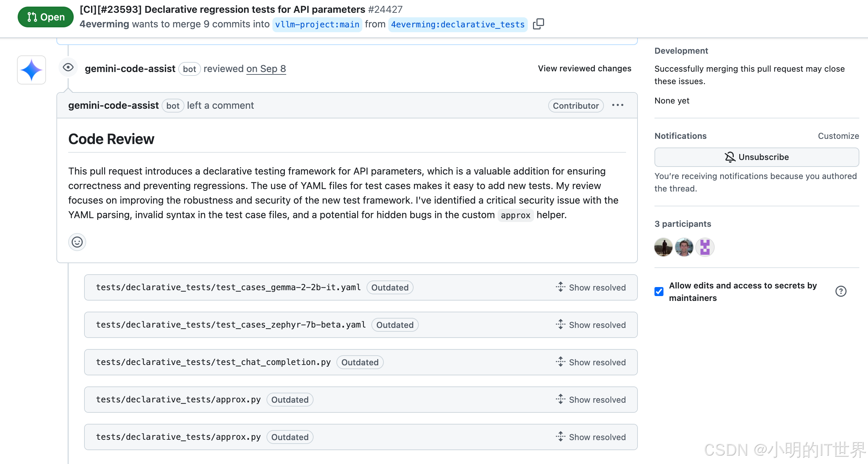Image resolution: width=868 pixels, height=464 pixels.
Task: Click the bot badge next to 'reviewed'
Action: (189, 69)
